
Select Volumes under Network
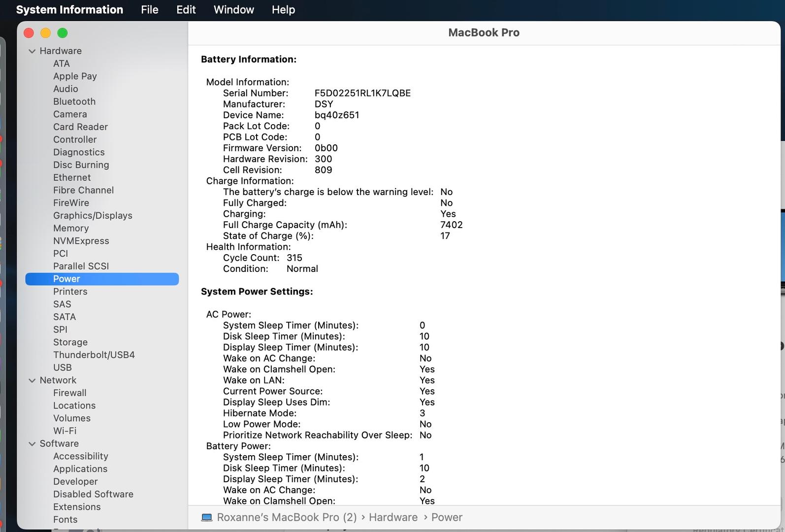click(72, 418)
